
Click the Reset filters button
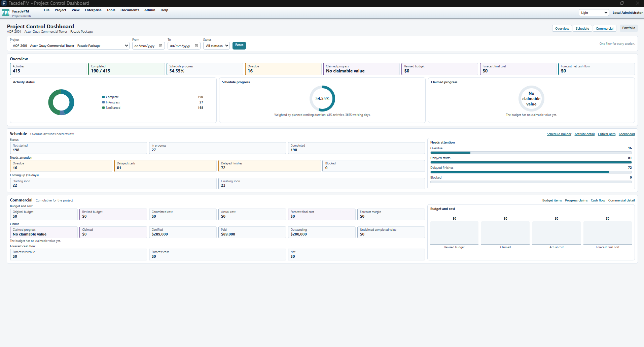pyautogui.click(x=239, y=45)
